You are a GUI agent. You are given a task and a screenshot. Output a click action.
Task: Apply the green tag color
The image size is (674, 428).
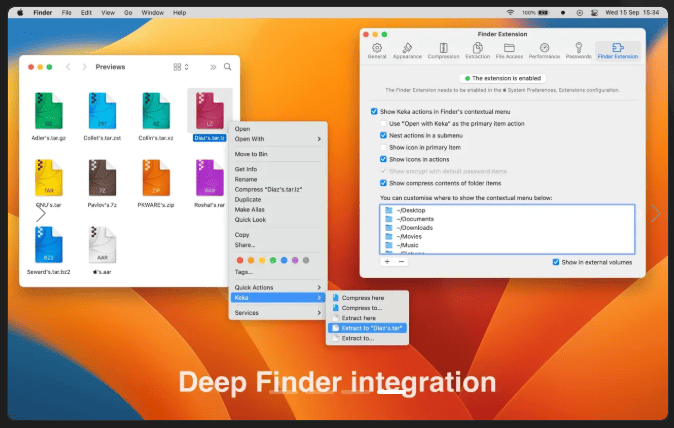273,260
